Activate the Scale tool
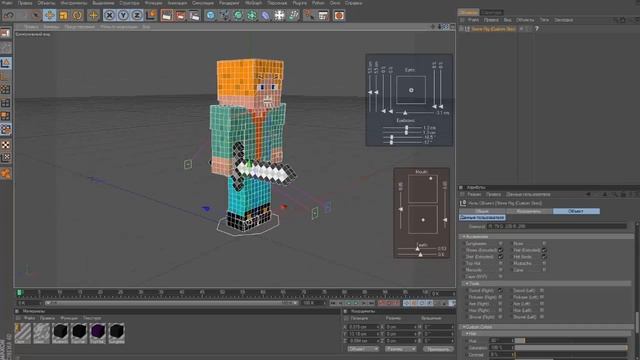640x360 pixels. coord(63,16)
